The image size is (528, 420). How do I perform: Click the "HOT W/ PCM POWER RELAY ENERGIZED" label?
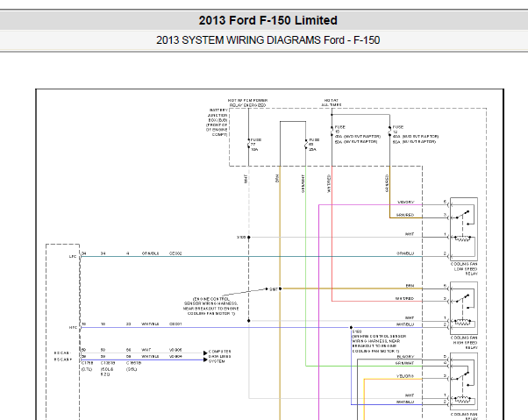(247, 103)
